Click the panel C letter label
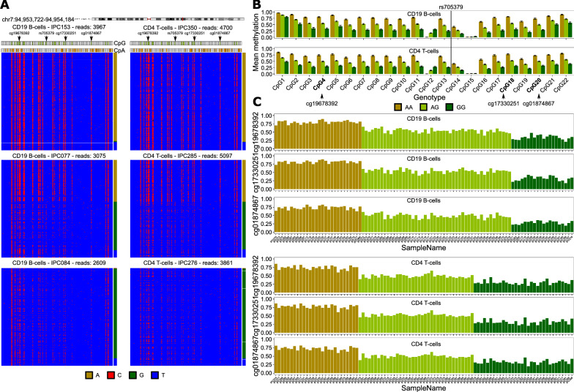 [x=257, y=102]
